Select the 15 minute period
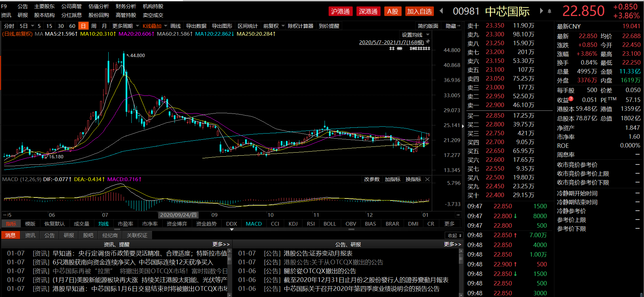Screen dimensions: 644x297 (49, 26)
